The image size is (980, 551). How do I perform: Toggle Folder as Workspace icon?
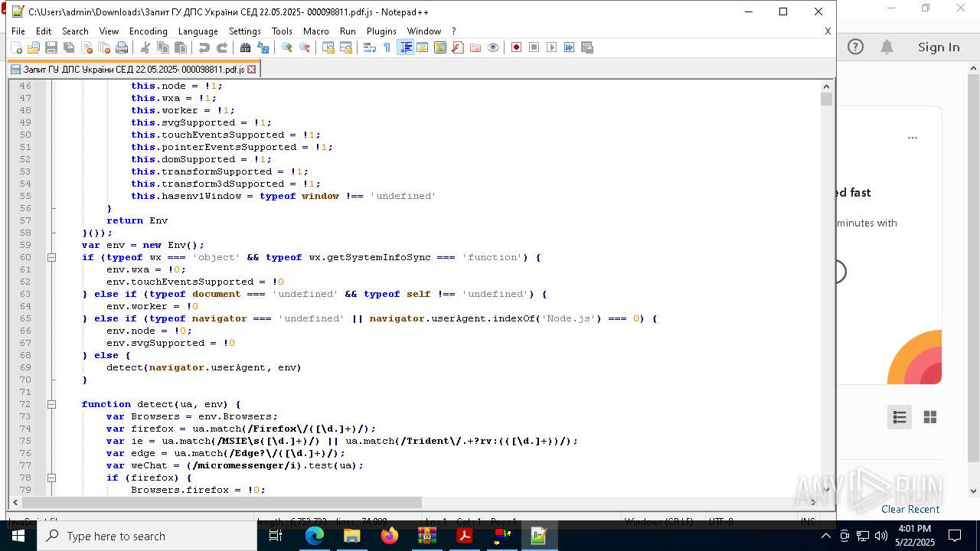(475, 47)
